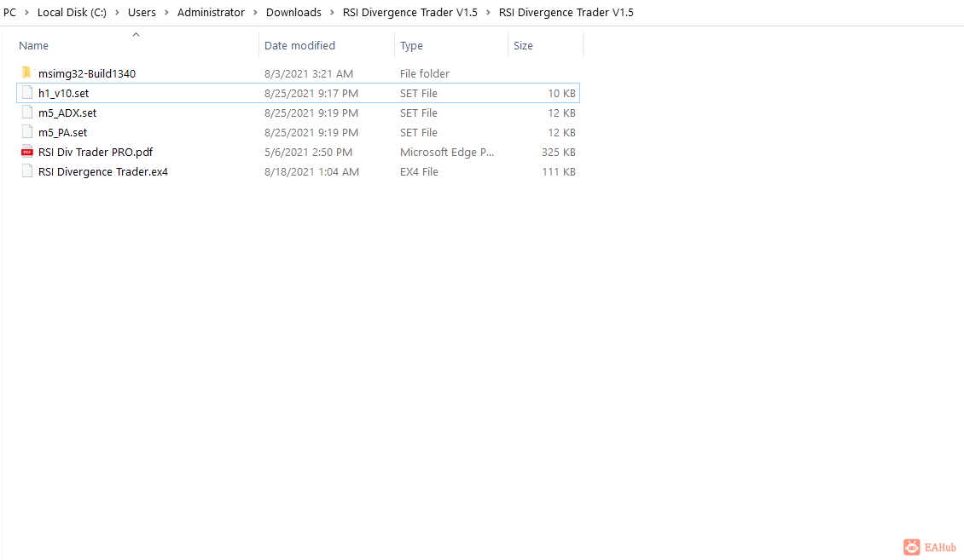
Task: Expand the chevron before the last breadcrumb
Action: pyautogui.click(x=488, y=12)
